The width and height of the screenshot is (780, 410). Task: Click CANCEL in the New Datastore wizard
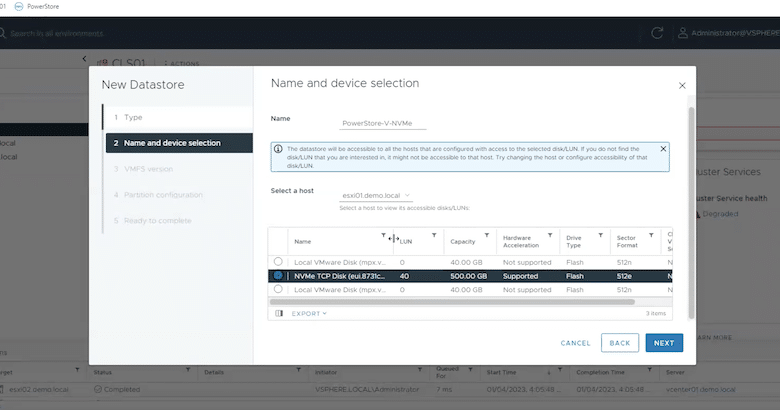(x=576, y=343)
